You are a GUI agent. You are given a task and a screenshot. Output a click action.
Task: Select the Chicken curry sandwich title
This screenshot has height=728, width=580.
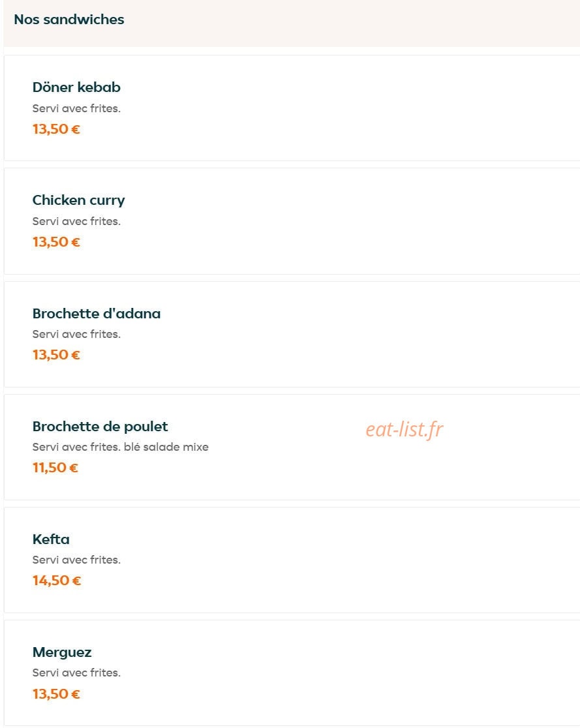(x=78, y=200)
